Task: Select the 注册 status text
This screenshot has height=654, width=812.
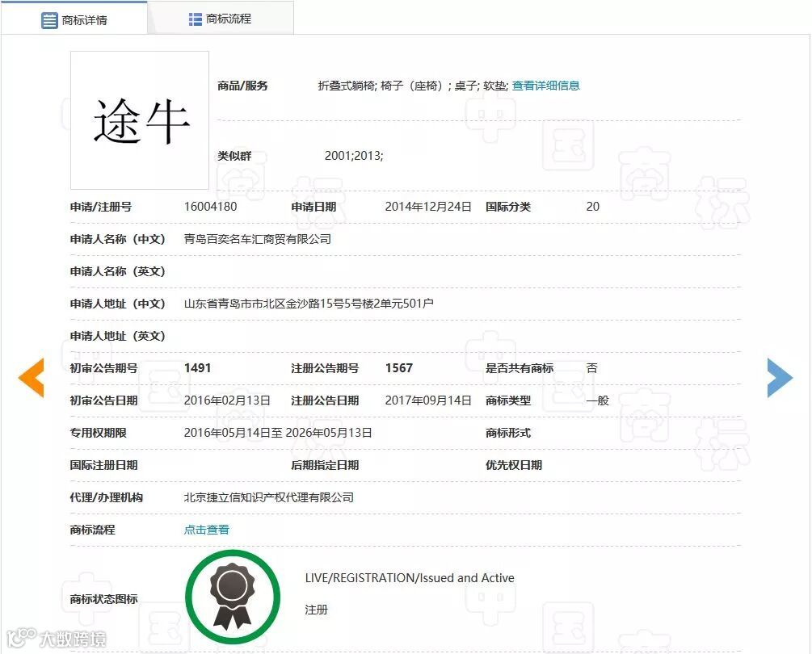Action: coord(317,610)
